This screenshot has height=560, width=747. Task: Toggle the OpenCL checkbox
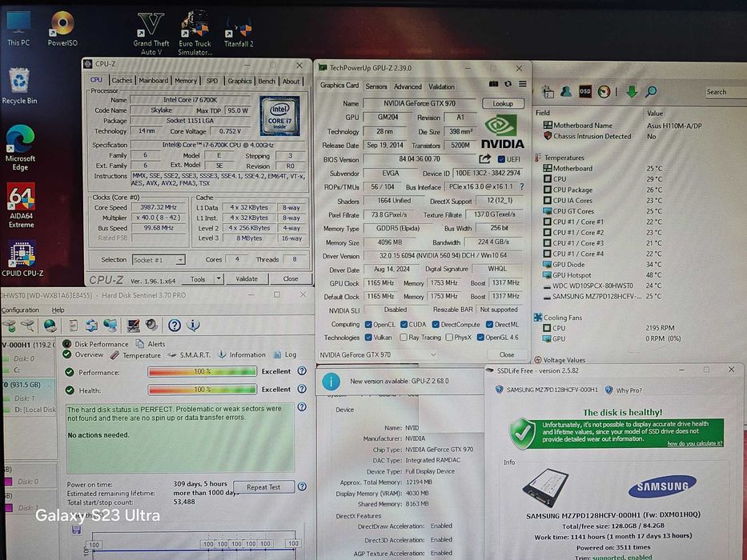[368, 325]
